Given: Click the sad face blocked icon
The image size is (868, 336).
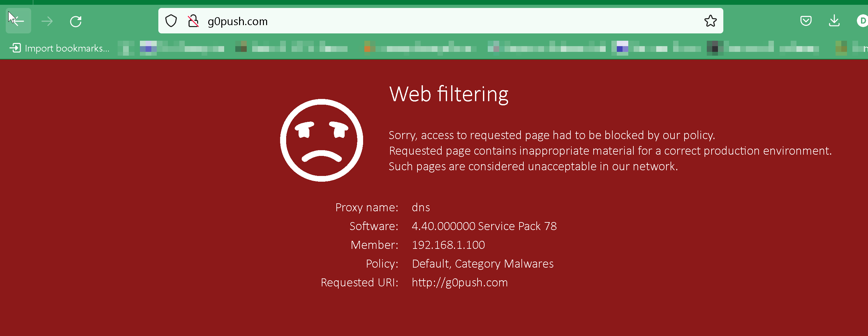Looking at the screenshot, I should click(x=321, y=140).
